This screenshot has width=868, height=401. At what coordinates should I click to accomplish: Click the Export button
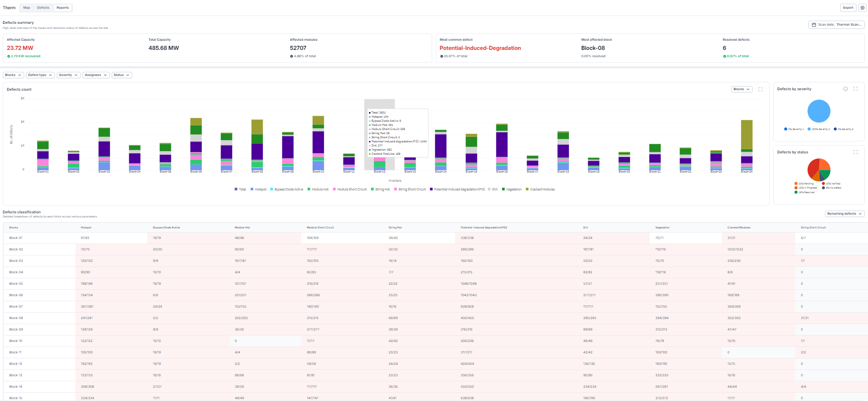pos(848,7)
